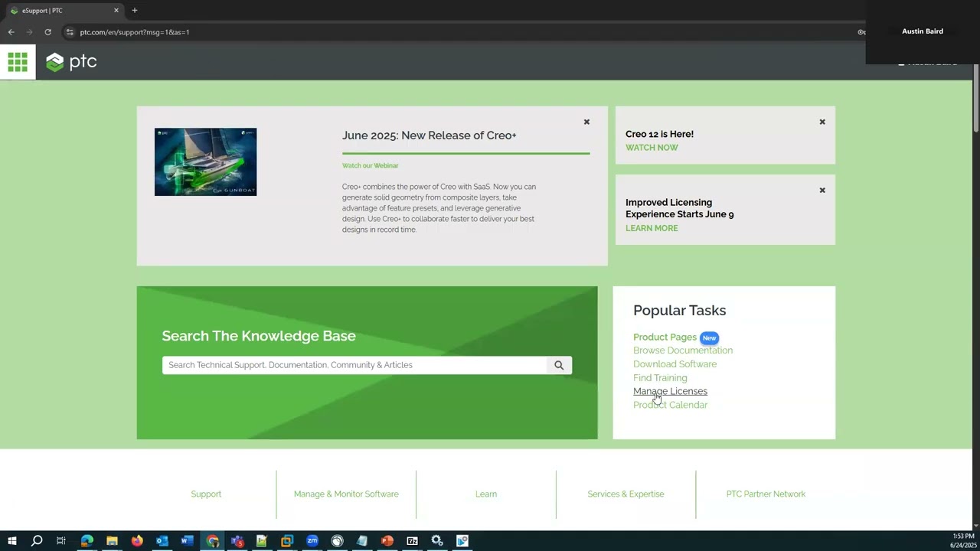980x551 pixels.
Task: Reload the page with the refresh icon
Action: tap(47, 32)
